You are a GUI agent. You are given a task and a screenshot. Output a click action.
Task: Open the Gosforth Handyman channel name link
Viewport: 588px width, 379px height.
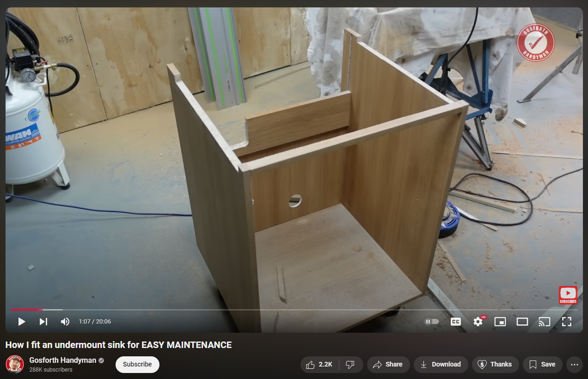pos(63,360)
